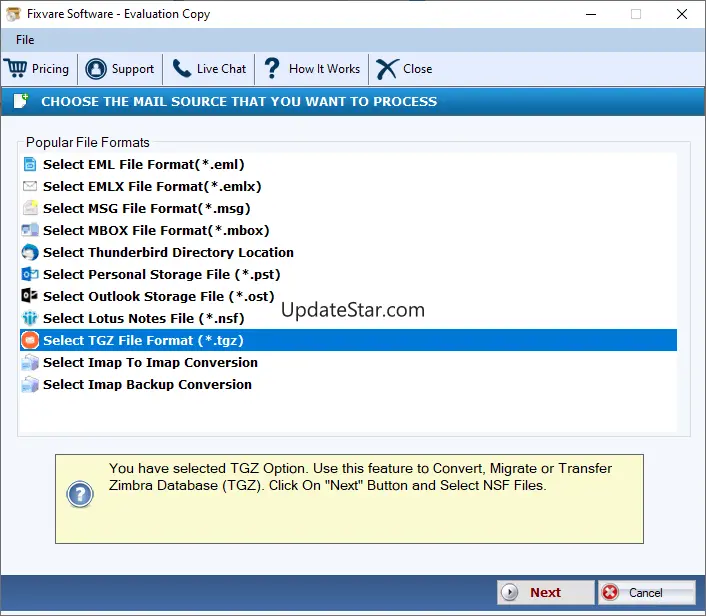706x616 pixels.
Task: Start Live Chat from toolbar label
Action: (221, 69)
